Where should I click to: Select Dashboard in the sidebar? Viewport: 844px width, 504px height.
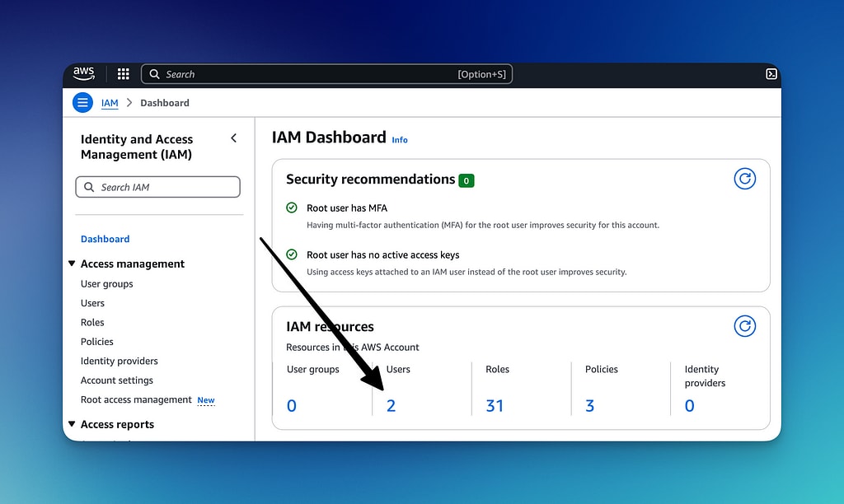coord(105,239)
